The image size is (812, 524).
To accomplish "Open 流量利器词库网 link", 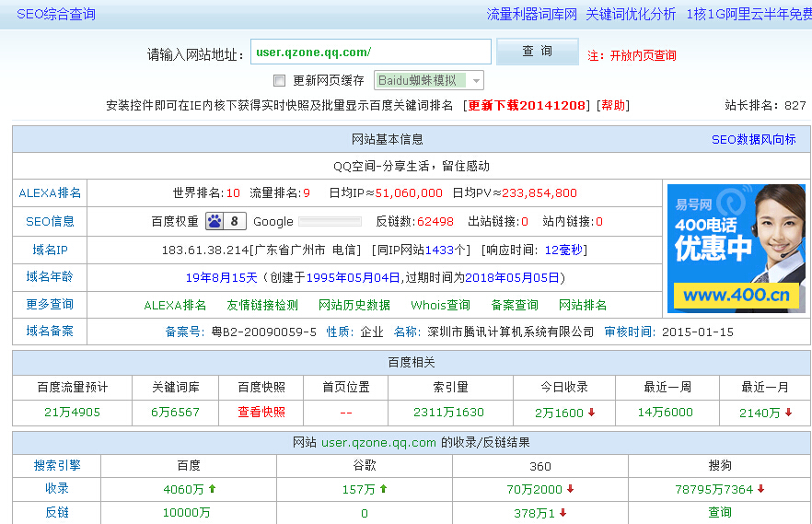I will 532,14.
